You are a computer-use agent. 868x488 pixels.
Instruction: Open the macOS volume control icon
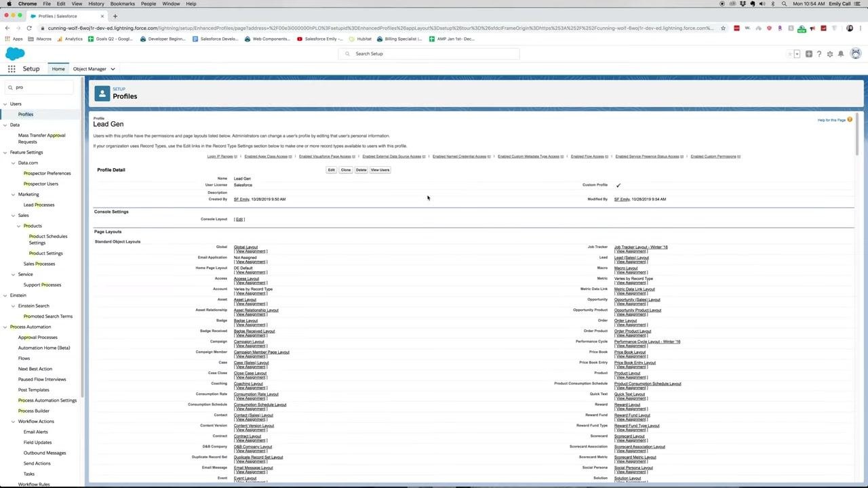(762, 3)
